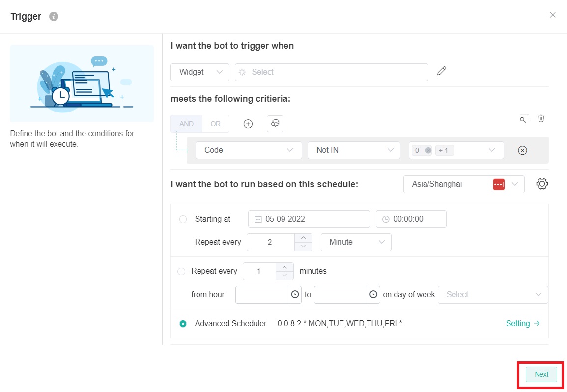Expand the Not IN operator dropdown
This screenshot has height=392, width=567.
click(x=354, y=150)
